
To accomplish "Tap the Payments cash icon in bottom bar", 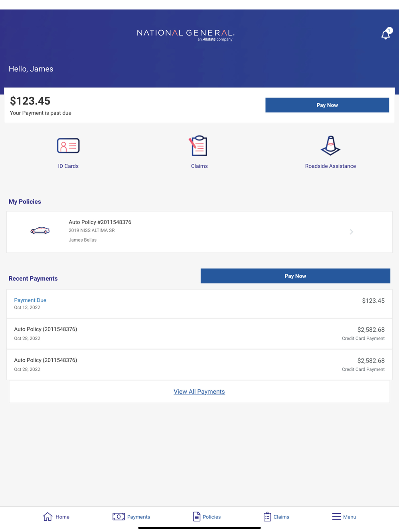I will [x=119, y=516].
